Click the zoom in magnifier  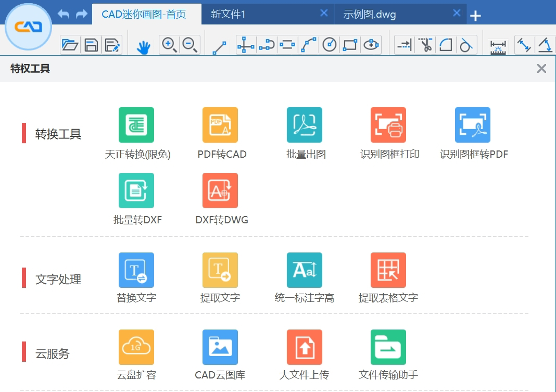click(169, 45)
